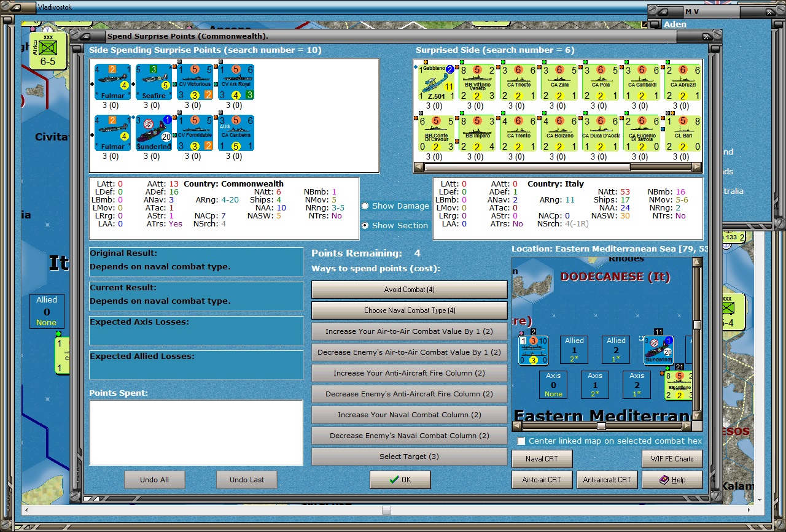Open the Naval CRT chart
The width and height of the screenshot is (786, 532).
542,459
